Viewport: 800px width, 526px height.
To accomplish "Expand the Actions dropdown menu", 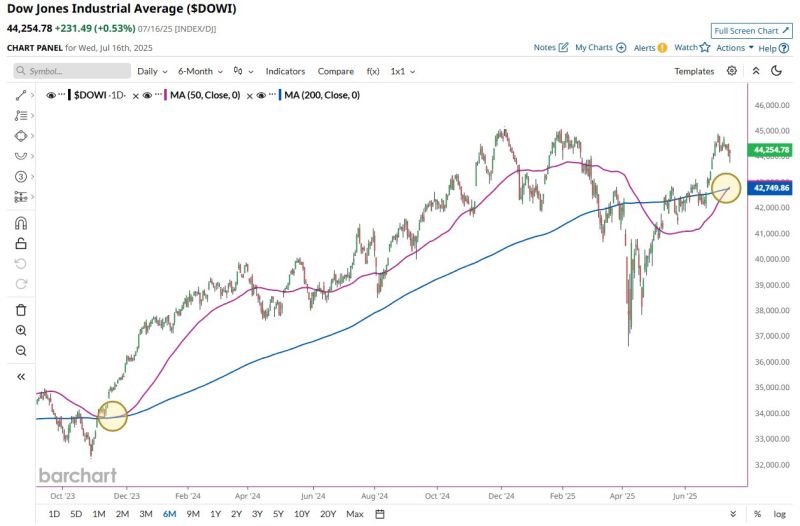I will 734,47.
